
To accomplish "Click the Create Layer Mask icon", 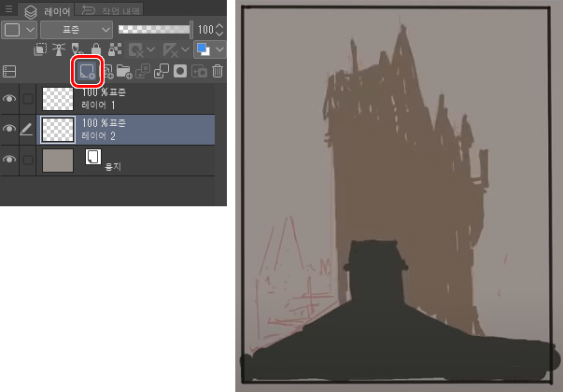I will (x=180, y=71).
